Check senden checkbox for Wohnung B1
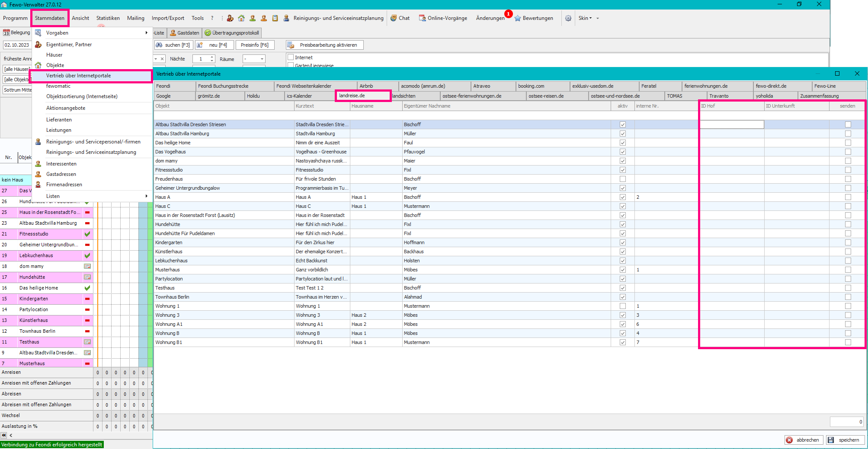868x449 pixels. (848, 342)
